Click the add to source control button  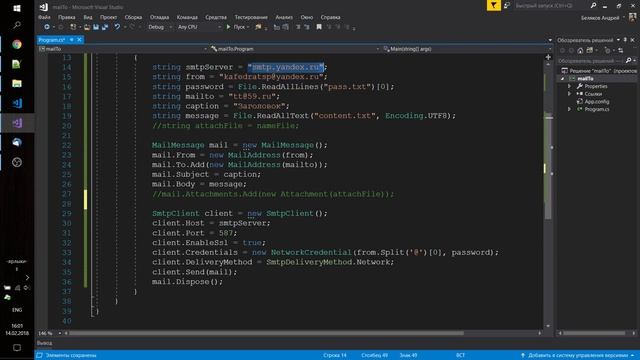tap(578, 356)
